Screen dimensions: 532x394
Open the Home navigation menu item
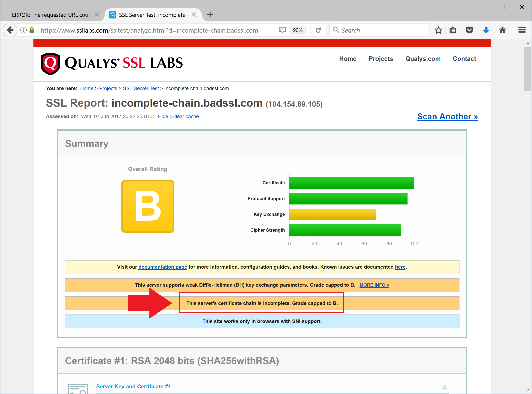click(348, 59)
